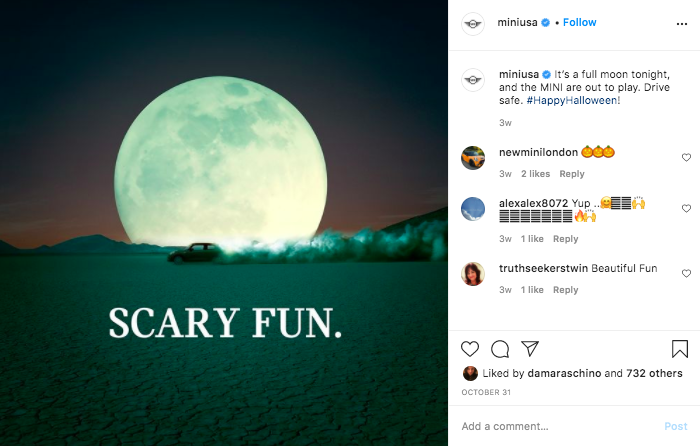Open alexalex8072 commenter avatar

pyautogui.click(x=473, y=209)
